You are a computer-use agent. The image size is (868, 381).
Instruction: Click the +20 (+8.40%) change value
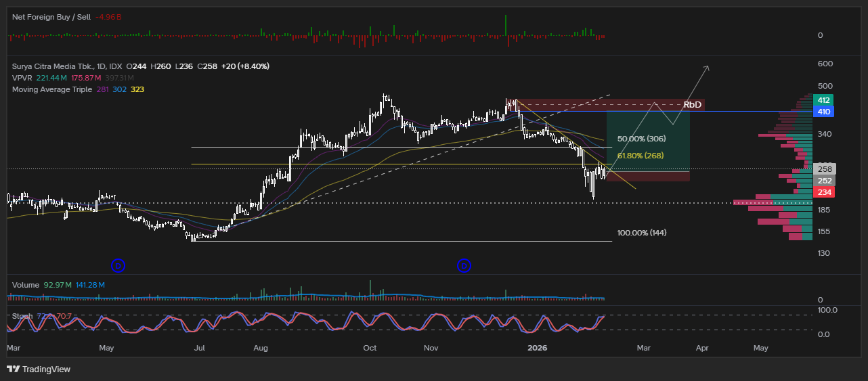pyautogui.click(x=245, y=66)
